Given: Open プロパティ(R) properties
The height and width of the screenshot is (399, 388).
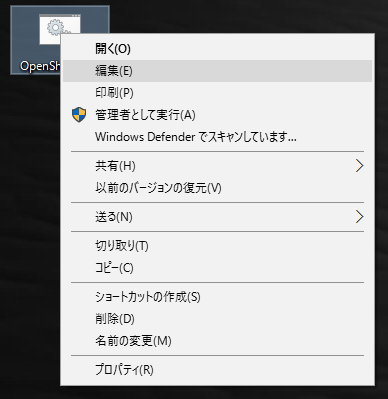Looking at the screenshot, I should [x=217, y=370].
